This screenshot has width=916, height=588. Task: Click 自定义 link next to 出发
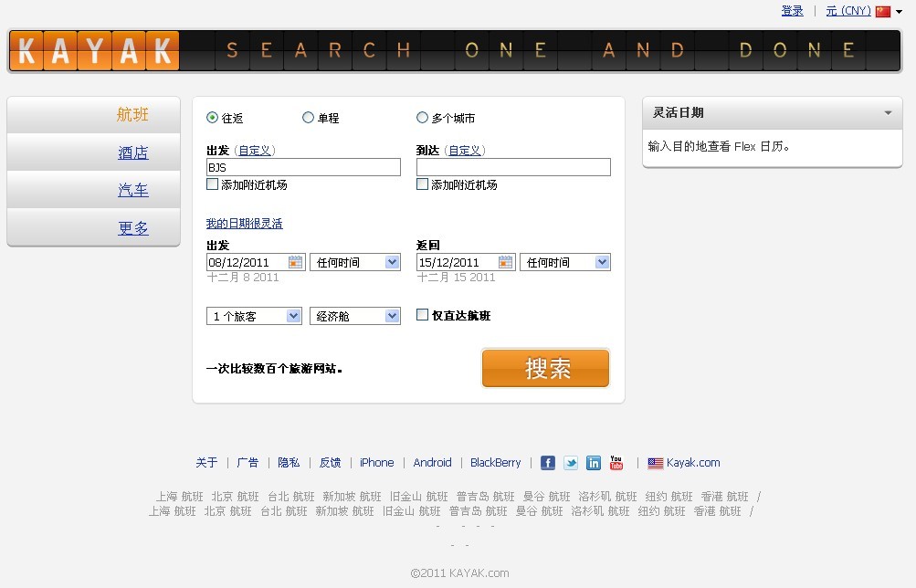click(x=255, y=150)
